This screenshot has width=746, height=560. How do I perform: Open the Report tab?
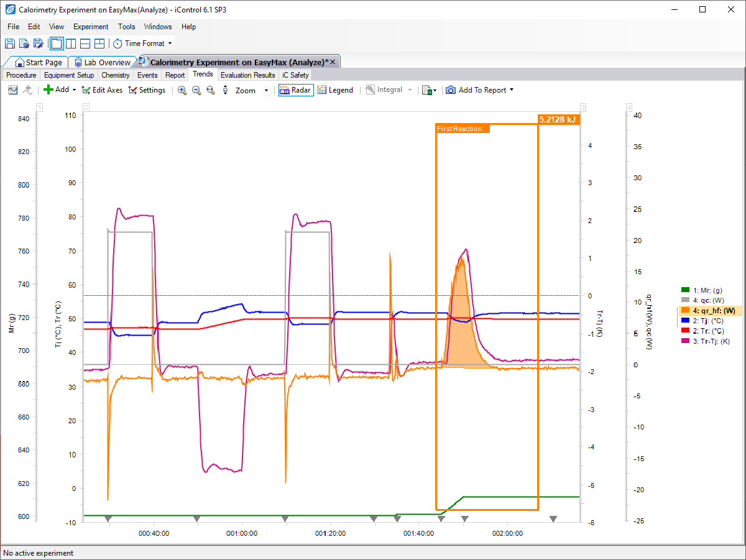pyautogui.click(x=175, y=75)
